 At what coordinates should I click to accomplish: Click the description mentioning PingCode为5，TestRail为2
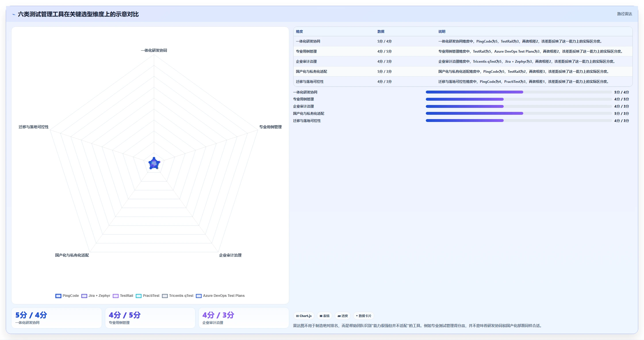tap(524, 72)
